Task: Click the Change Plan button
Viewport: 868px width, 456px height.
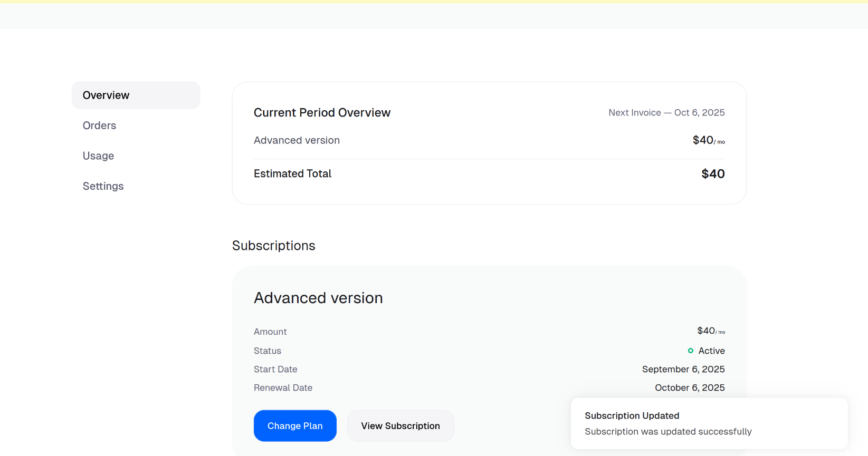Action: pos(295,426)
